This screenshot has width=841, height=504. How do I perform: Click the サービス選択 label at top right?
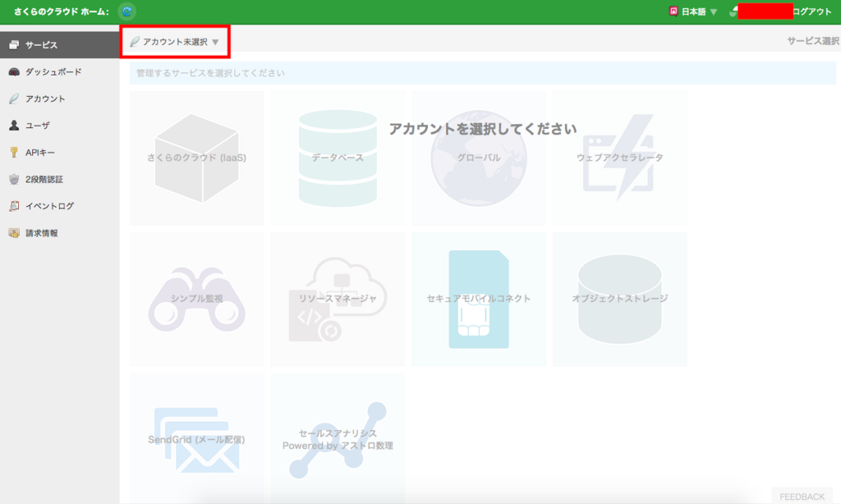pyautogui.click(x=813, y=41)
